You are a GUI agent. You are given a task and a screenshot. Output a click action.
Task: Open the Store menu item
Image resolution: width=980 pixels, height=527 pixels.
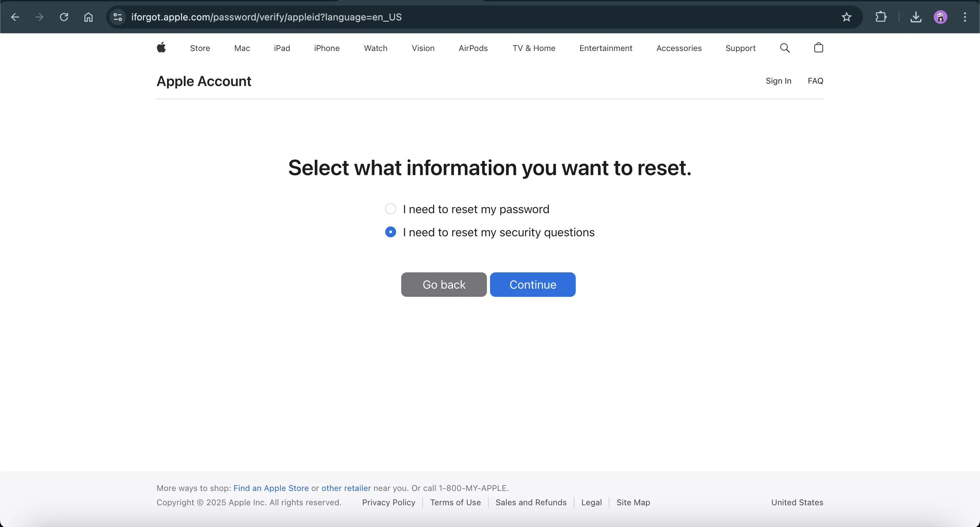pos(200,48)
